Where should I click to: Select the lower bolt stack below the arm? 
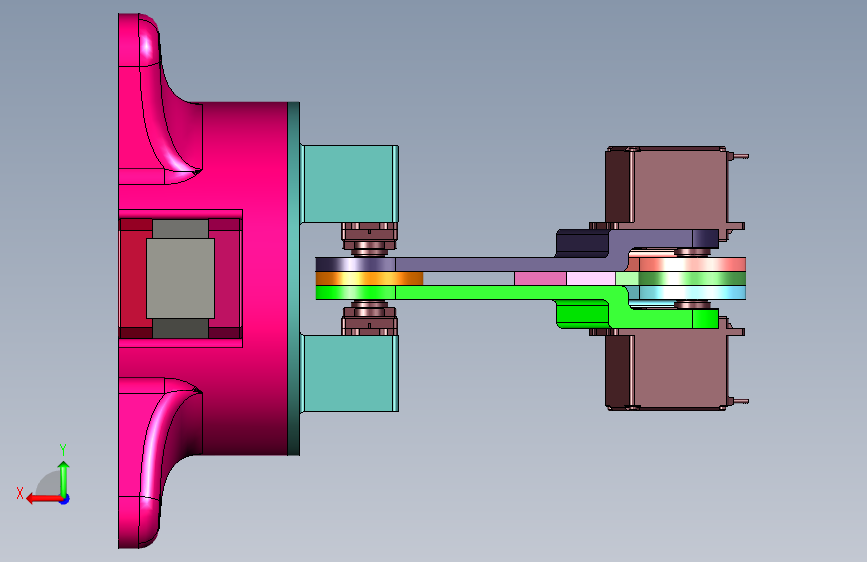click(x=369, y=318)
